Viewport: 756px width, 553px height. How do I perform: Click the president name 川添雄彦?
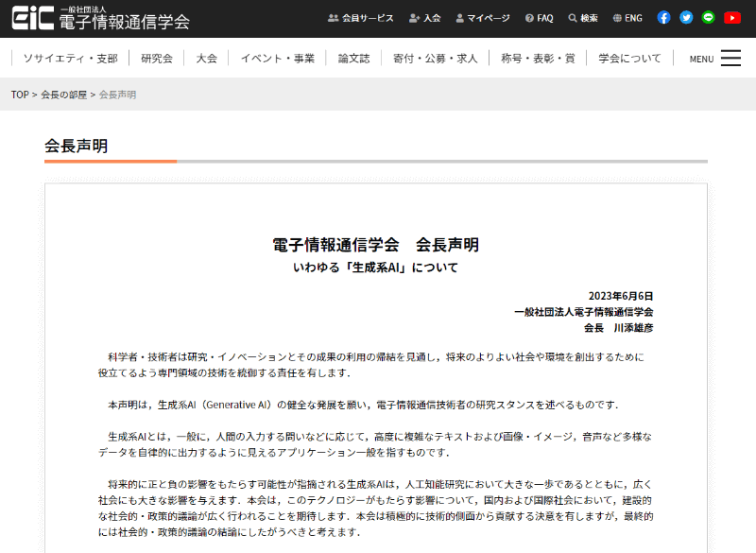point(633,328)
